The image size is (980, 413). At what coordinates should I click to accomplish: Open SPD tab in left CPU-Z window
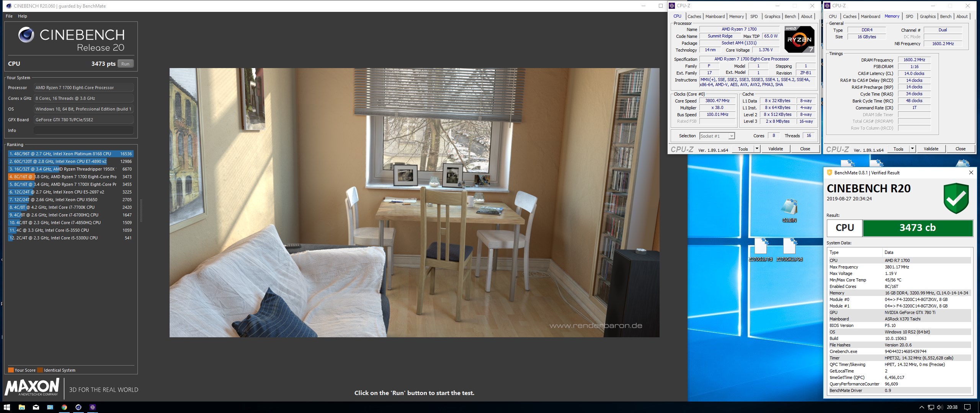click(x=754, y=16)
